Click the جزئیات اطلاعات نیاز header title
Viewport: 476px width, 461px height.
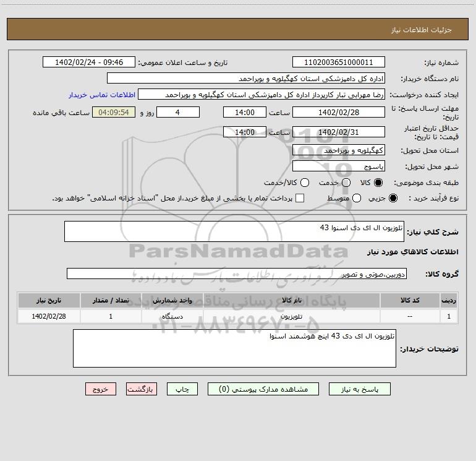[421, 30]
